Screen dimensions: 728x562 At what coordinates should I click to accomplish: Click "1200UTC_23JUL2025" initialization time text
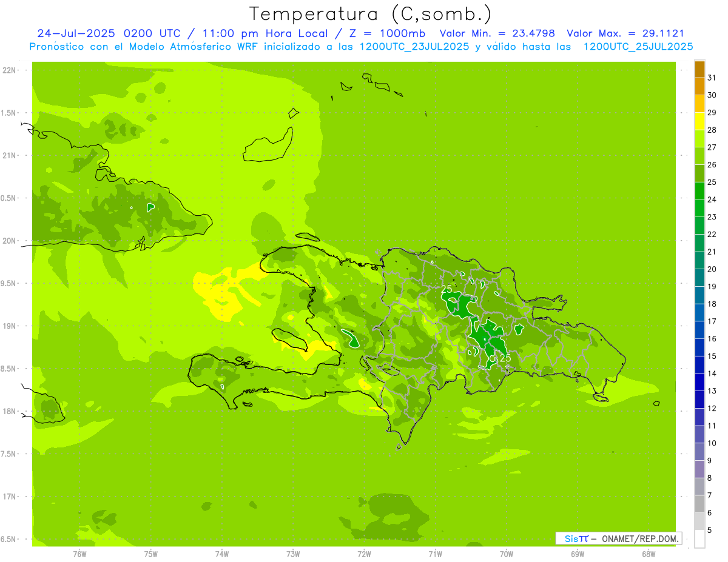[x=414, y=47]
